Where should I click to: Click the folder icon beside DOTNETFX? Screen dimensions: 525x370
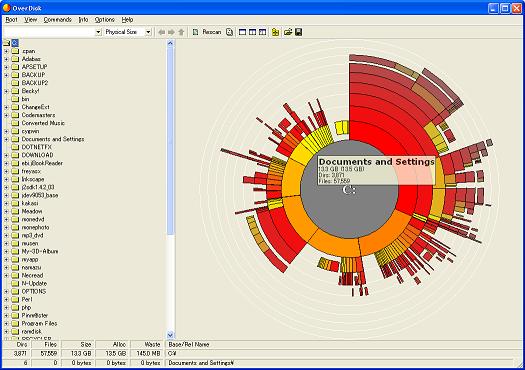(15, 147)
